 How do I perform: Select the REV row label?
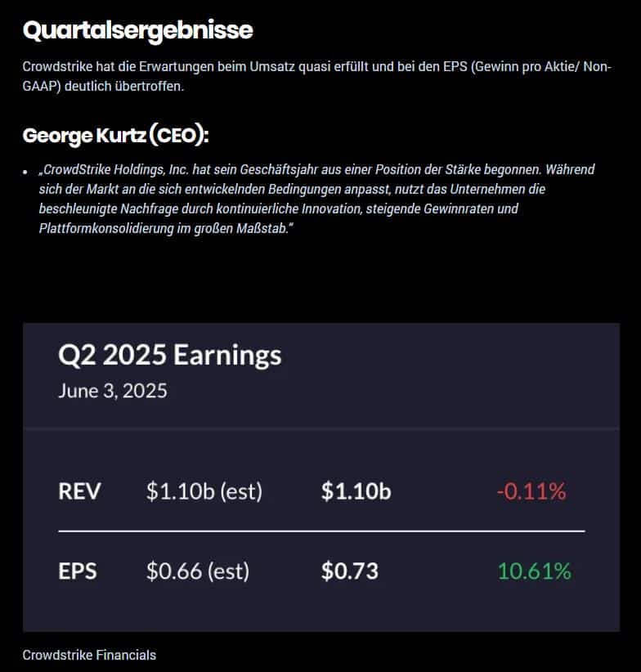(x=79, y=491)
